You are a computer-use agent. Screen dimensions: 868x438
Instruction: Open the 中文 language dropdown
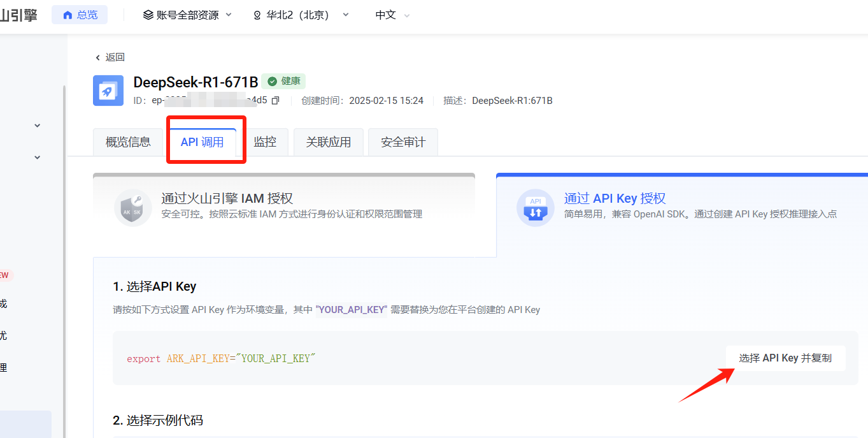[392, 15]
